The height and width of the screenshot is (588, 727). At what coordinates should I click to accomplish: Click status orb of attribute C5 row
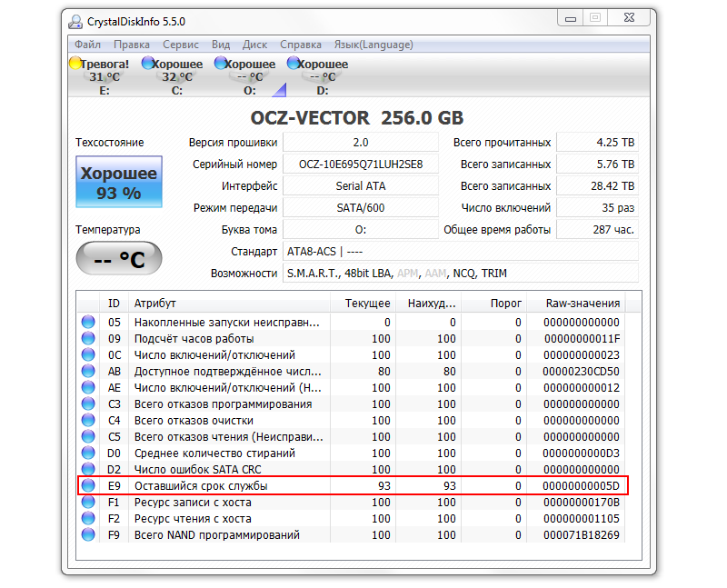point(88,436)
